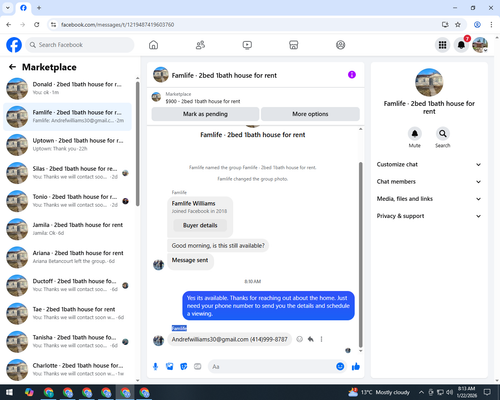Open a new browser tab
Image resolution: width=500 pixels, height=400 pixels.
point(39,8)
